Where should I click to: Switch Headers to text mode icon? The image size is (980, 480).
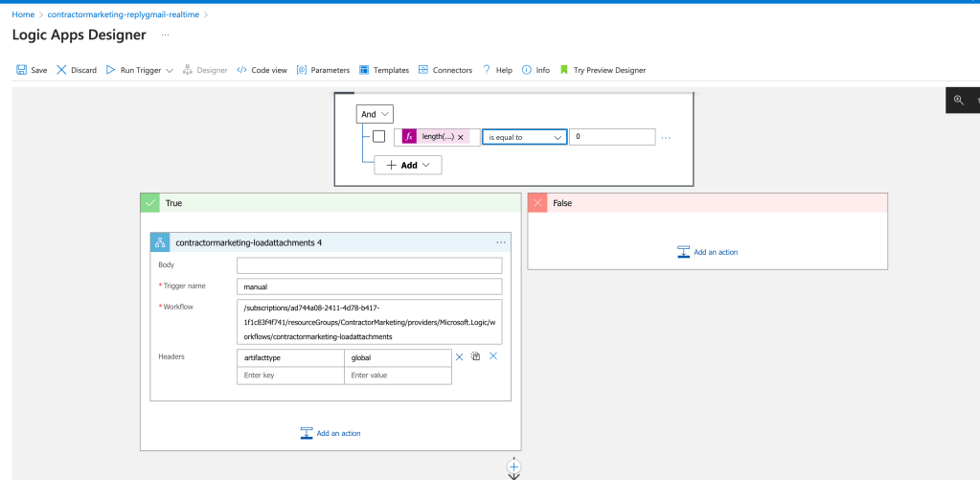[475, 356]
